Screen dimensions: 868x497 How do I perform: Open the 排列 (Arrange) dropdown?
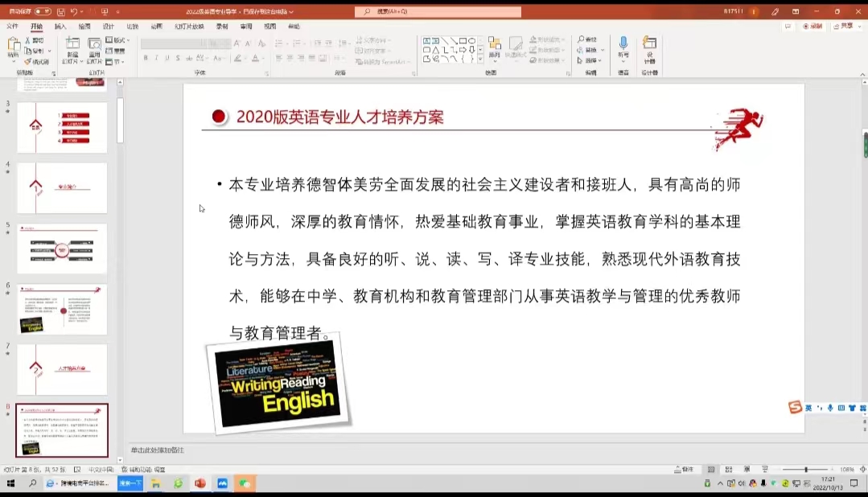495,47
